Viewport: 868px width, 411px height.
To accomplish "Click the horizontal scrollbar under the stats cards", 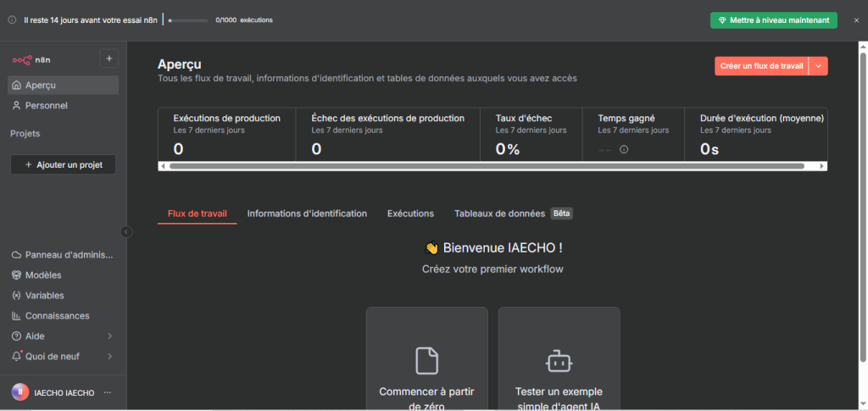I will (487, 166).
